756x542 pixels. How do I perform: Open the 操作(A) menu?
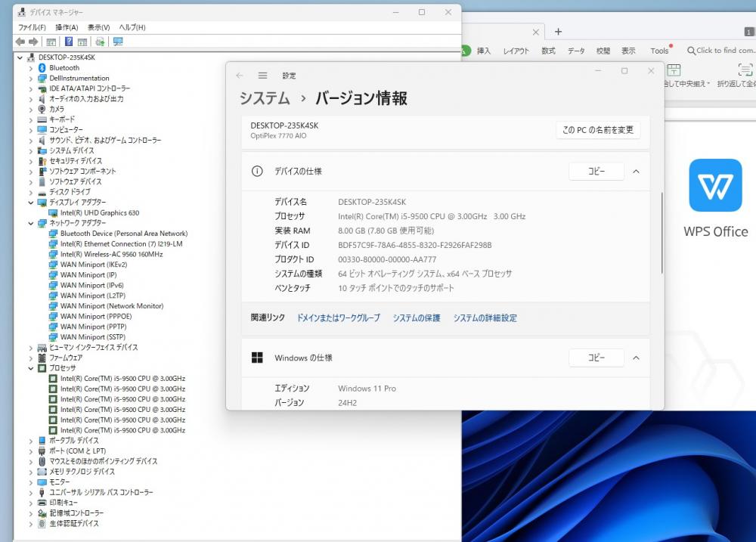(67, 27)
